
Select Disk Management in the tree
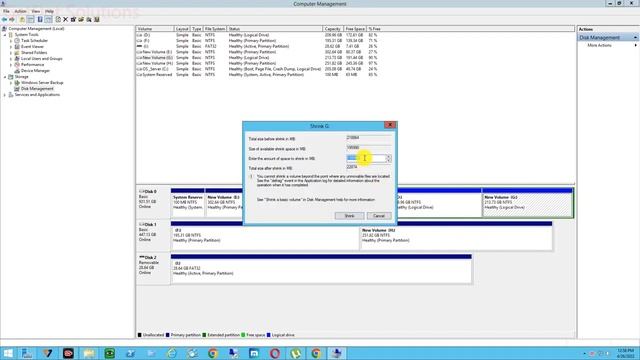coord(37,89)
